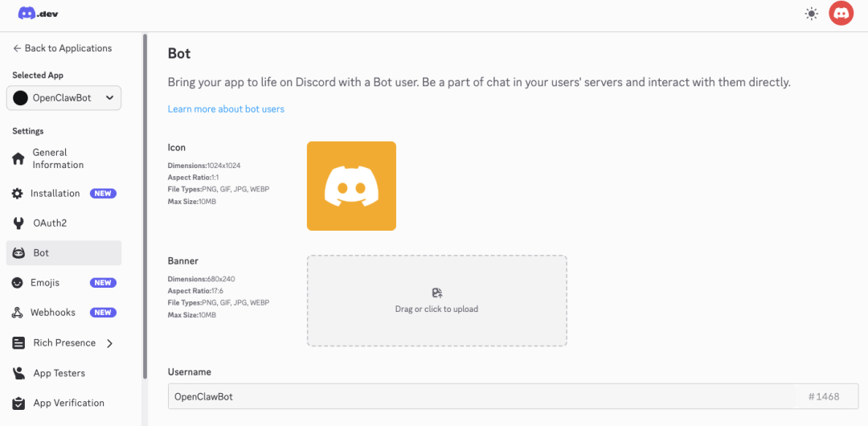868x426 pixels.
Task: Open the OpenClawBot app selector dropdown
Action: coord(64,98)
